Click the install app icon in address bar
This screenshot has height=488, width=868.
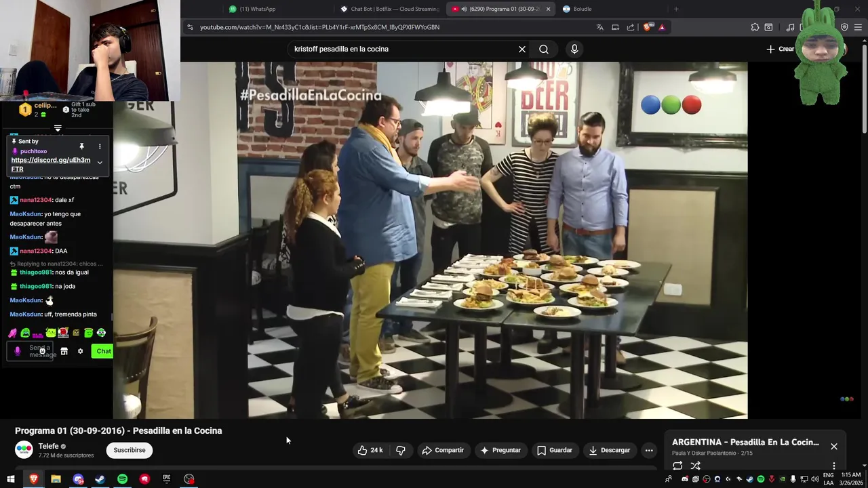(x=615, y=27)
